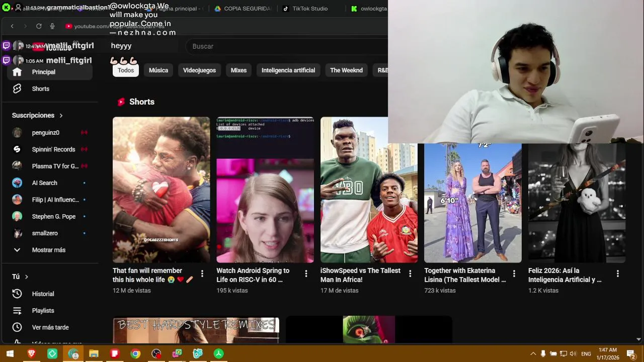The height and width of the screenshot is (362, 644).
Task: Play 'That fan will remember' short thumbnail
Action: (161, 190)
